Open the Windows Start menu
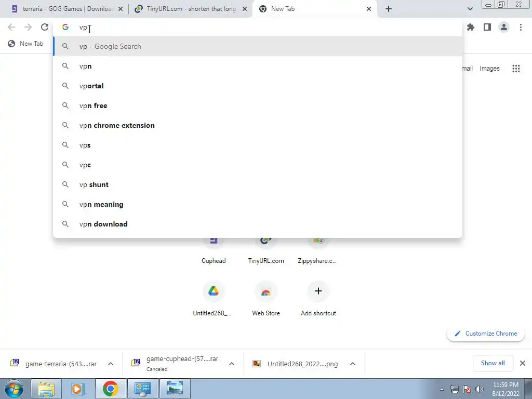 click(14, 389)
